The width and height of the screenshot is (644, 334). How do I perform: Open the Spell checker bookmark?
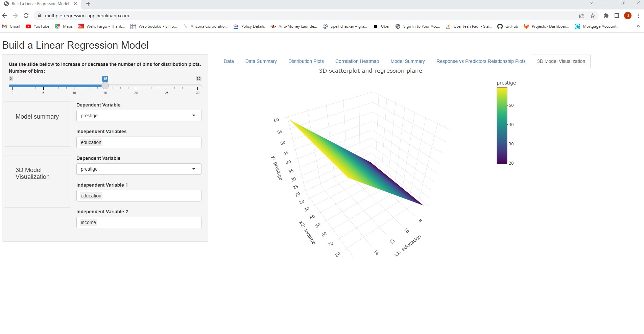(x=345, y=26)
